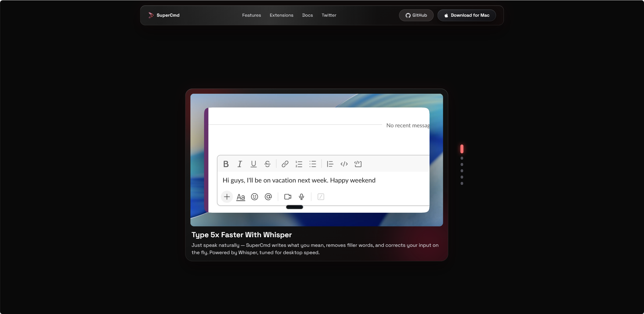Click the Strikethrough icon
644x314 pixels.
pos(267,164)
